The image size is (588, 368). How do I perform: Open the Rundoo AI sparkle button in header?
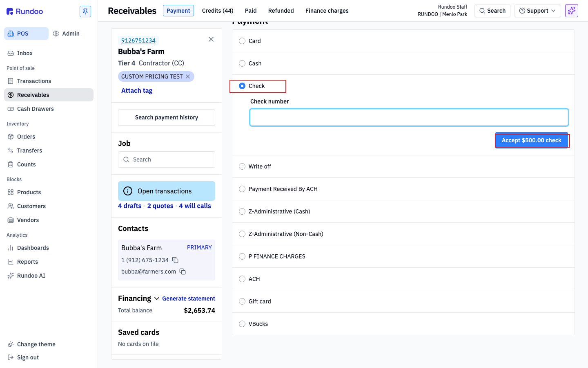click(572, 11)
